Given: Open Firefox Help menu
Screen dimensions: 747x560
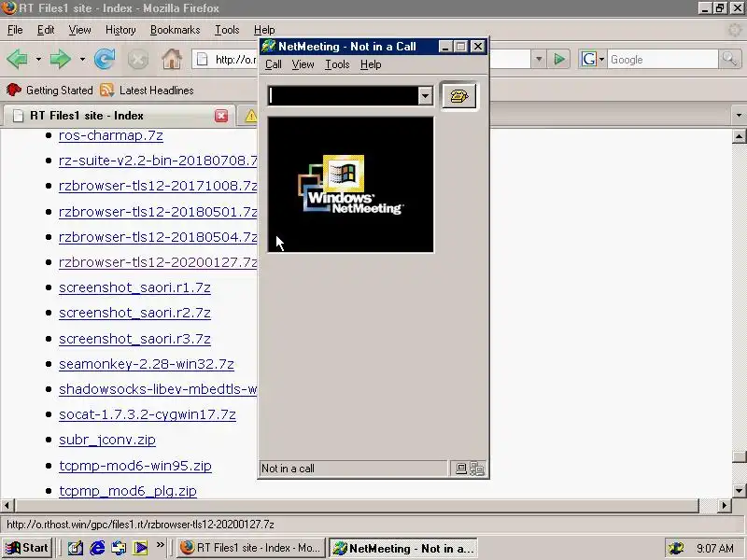Looking at the screenshot, I should point(264,30).
